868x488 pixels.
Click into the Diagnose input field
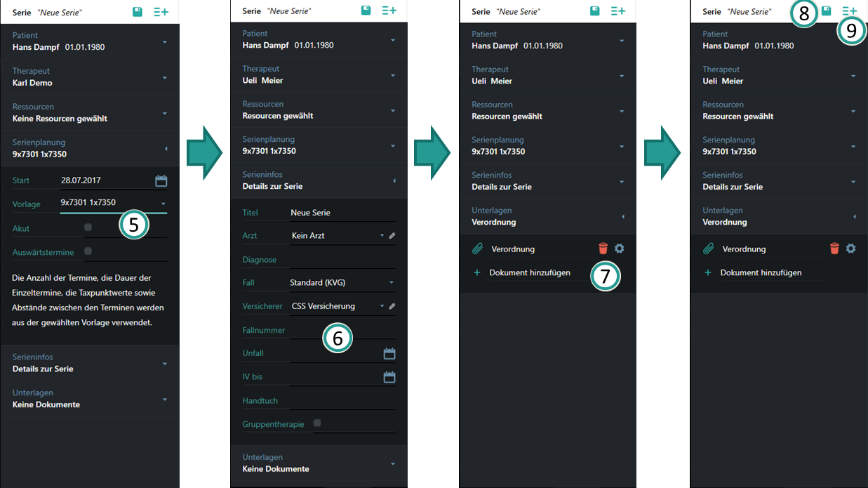coord(342,260)
